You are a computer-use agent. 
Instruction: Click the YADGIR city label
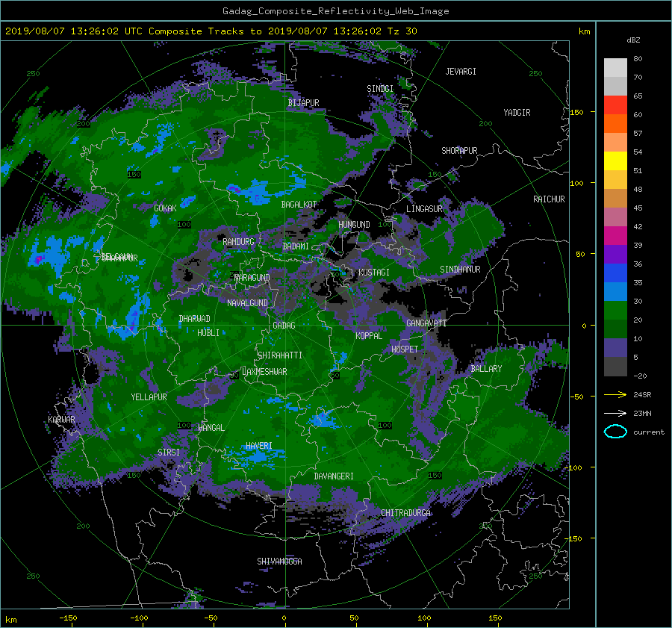point(517,113)
